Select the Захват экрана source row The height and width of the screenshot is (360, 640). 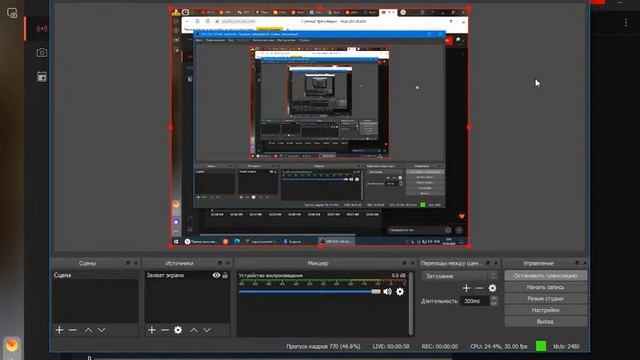[x=187, y=275]
